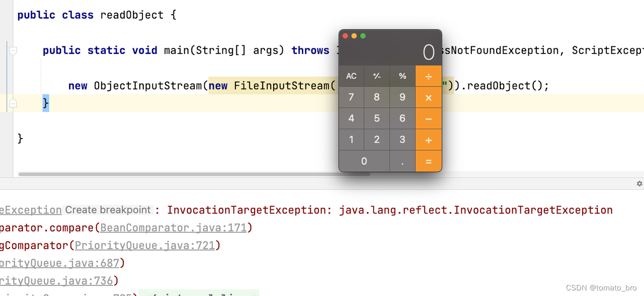This screenshot has height=296, width=644.
Task: Open the settings gear in the console panel
Action: pyautogui.click(x=639, y=184)
